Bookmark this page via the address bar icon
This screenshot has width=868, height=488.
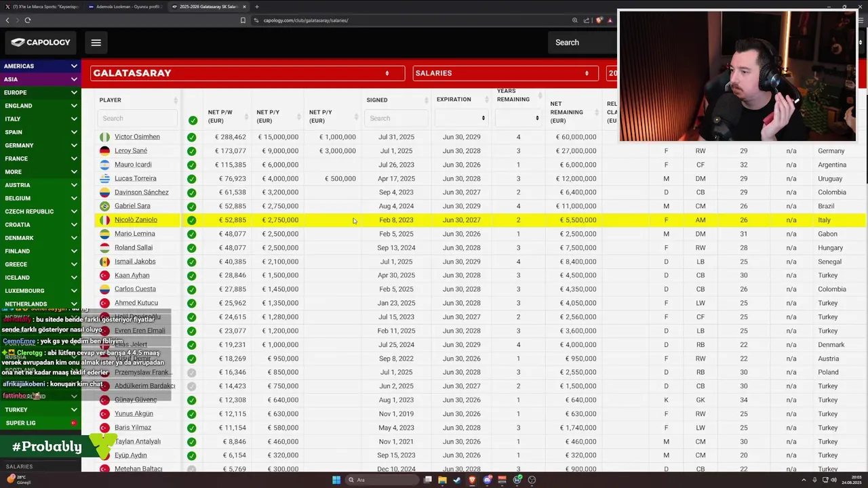tap(243, 20)
